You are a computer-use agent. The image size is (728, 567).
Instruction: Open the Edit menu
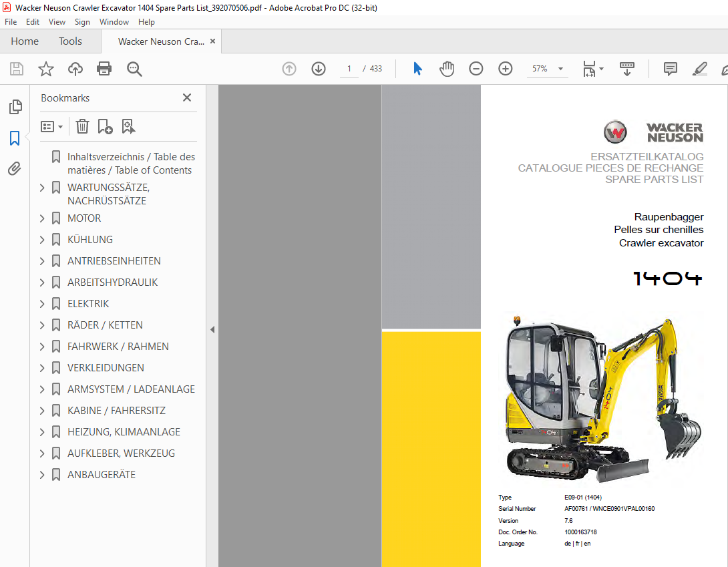point(33,22)
